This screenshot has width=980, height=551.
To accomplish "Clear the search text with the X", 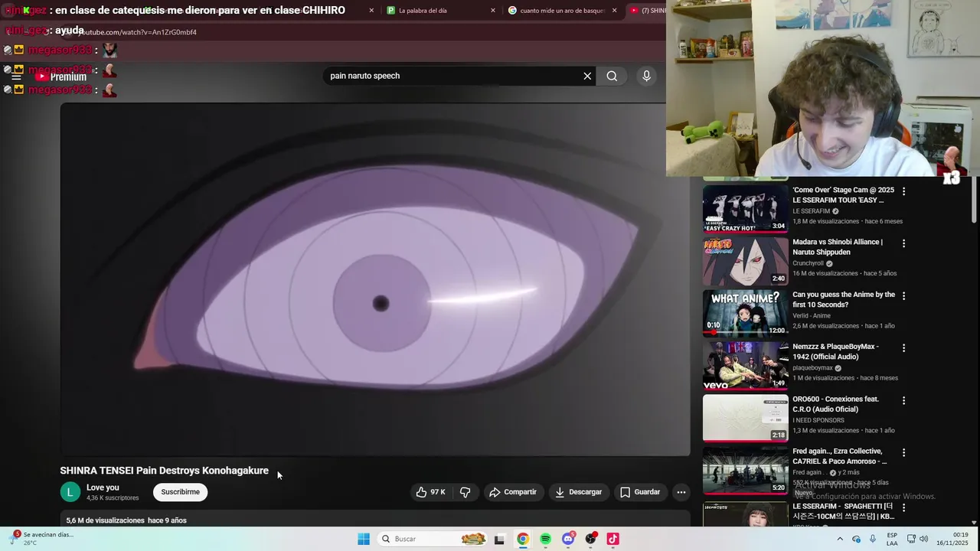I will click(x=587, y=76).
